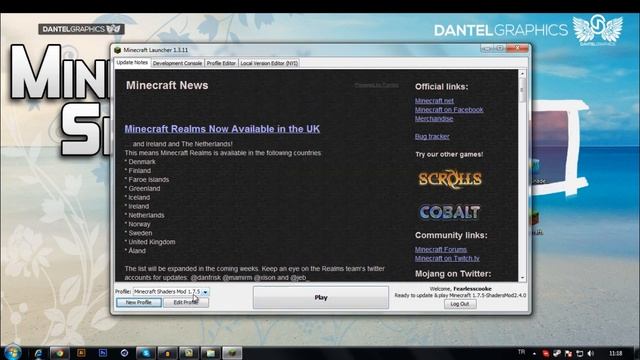Open the Minecraft on Facebook link
The image size is (640, 360).
coord(449,110)
